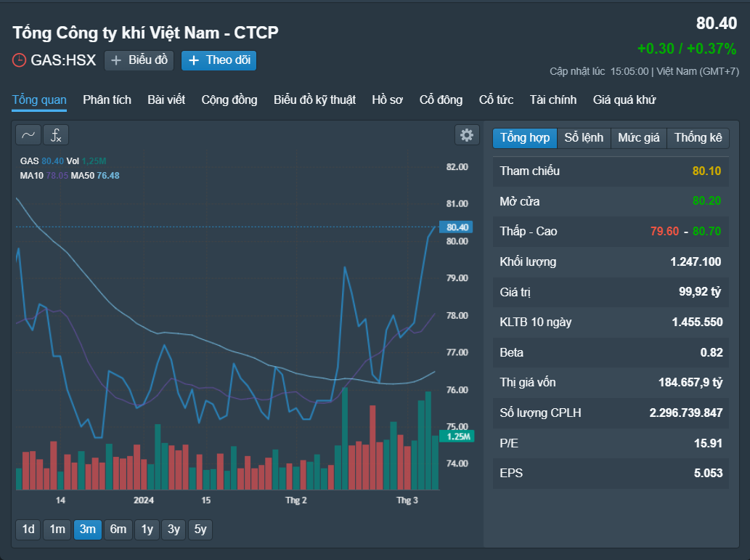This screenshot has height=560, width=750.
Task: Click the Giá trị value 99,92 tỷ
Action: click(700, 292)
